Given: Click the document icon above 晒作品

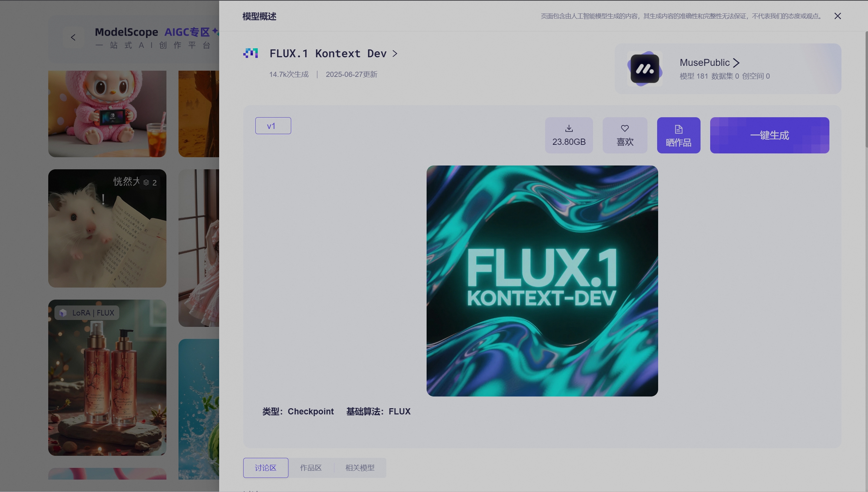Looking at the screenshot, I should click(678, 129).
